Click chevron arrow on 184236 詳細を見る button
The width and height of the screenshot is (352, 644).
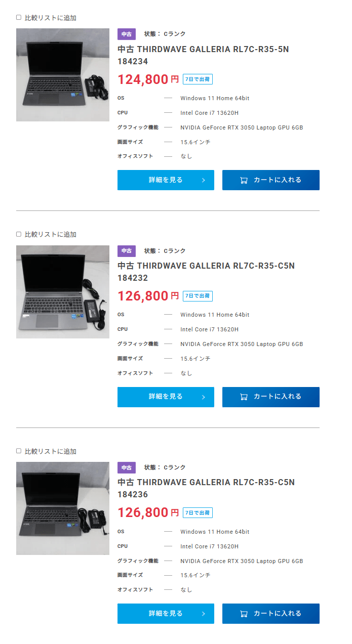pos(203,614)
